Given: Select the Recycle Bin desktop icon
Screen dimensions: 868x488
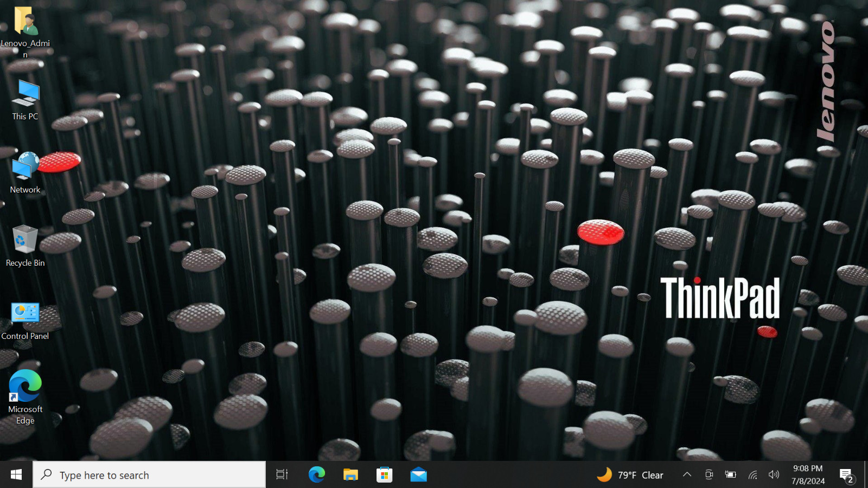Looking at the screenshot, I should tap(25, 247).
